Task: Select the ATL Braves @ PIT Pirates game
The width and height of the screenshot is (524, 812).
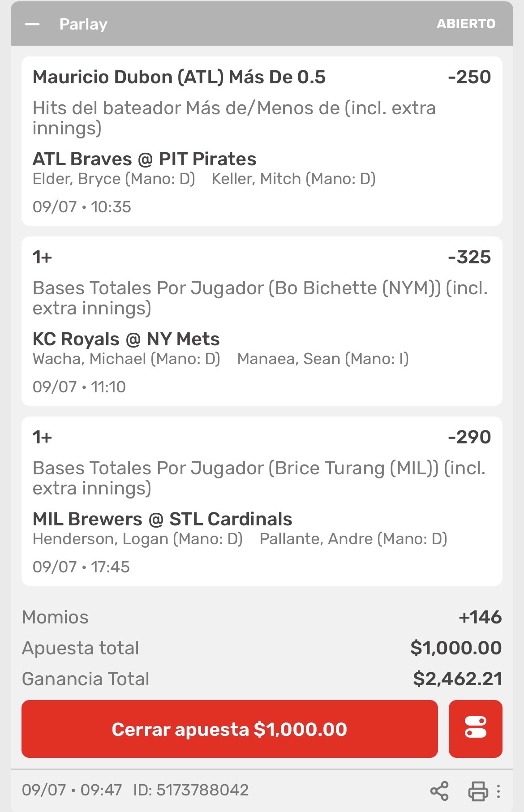Action: pos(144,159)
